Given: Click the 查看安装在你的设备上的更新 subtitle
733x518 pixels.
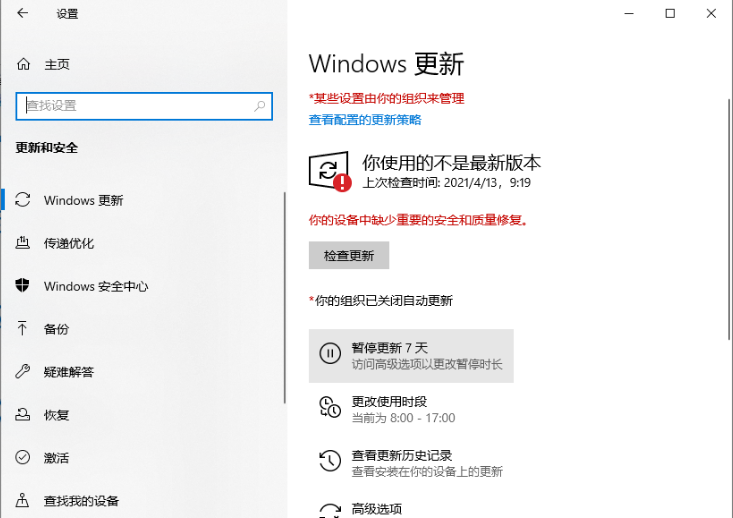Looking at the screenshot, I should 427,471.
